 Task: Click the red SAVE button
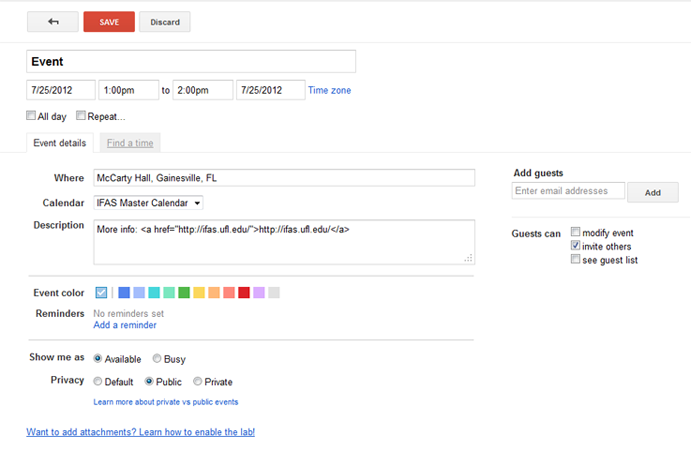click(109, 22)
